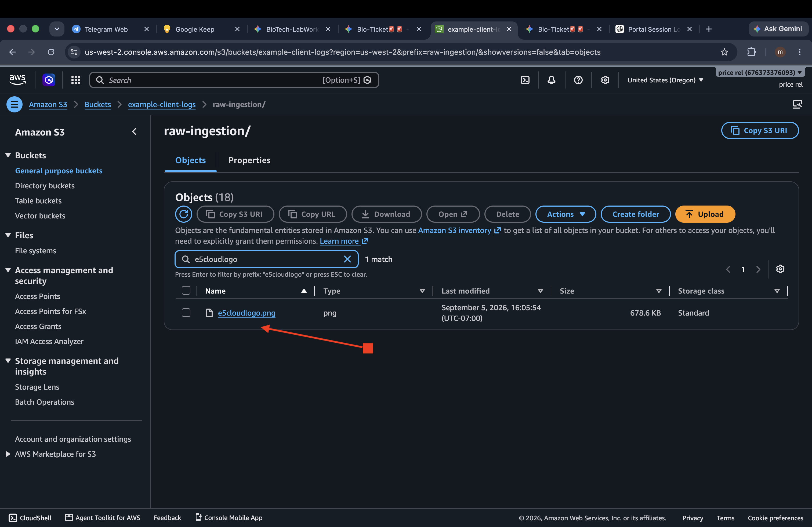Collapse the Amazon S3 sidebar arrow
This screenshot has height=527, width=812.
pos(134,131)
